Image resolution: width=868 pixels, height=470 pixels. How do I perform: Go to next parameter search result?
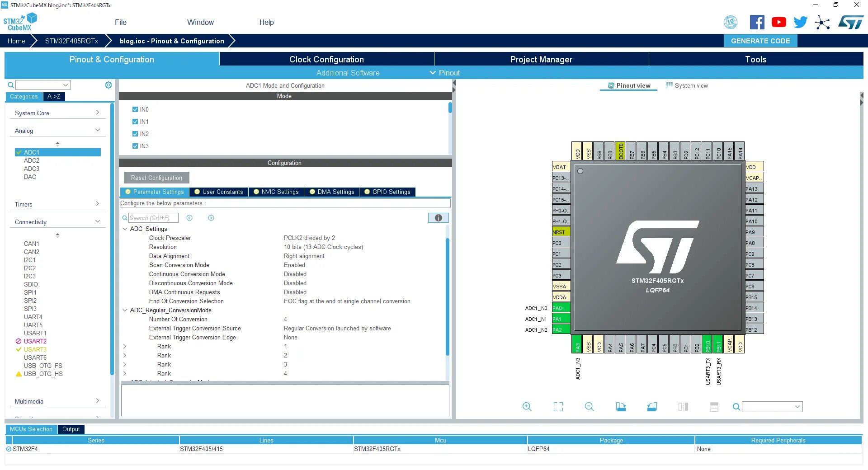click(211, 218)
